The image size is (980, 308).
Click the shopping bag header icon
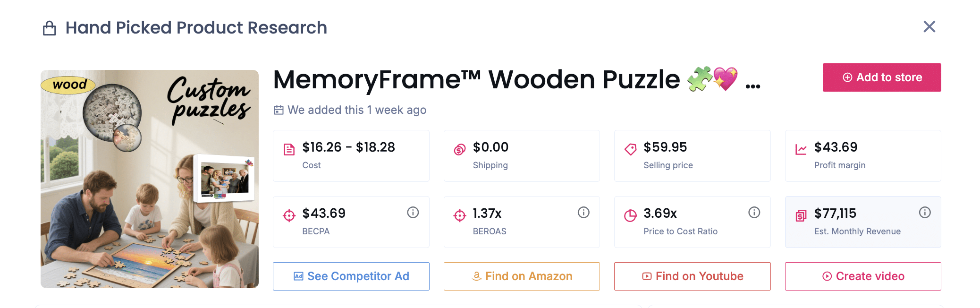[50, 28]
